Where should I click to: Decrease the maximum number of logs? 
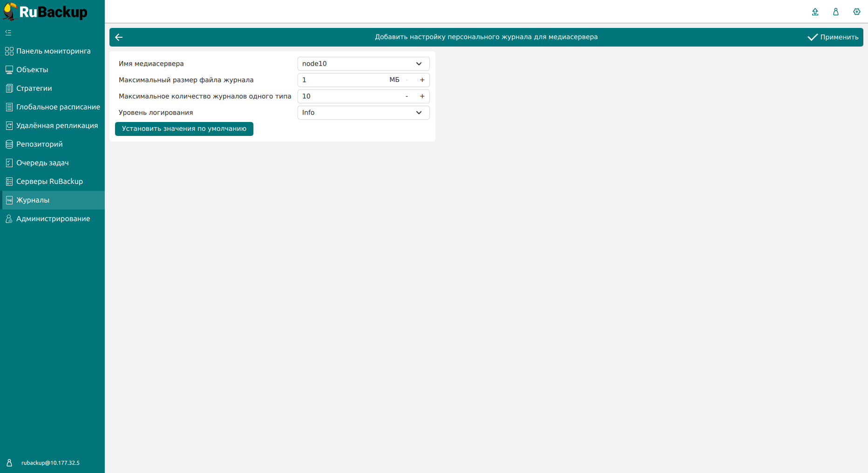(x=407, y=96)
